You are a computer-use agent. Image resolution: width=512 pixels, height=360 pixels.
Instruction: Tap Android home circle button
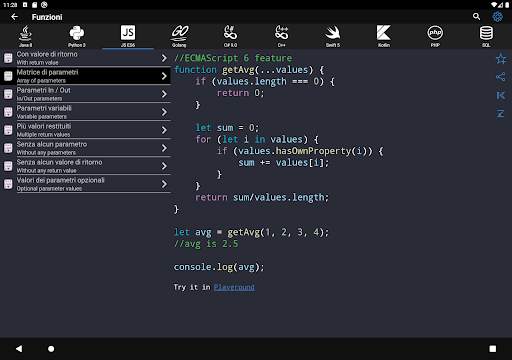click(51, 349)
